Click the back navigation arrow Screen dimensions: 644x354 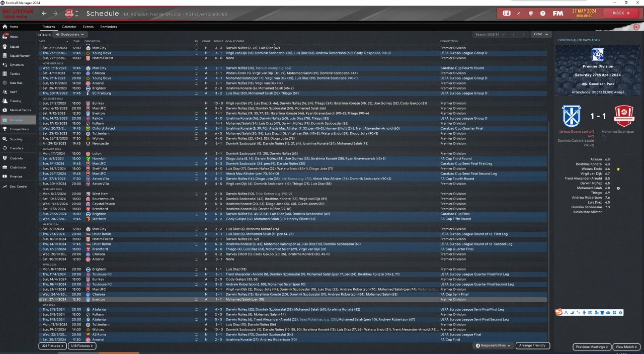44,14
